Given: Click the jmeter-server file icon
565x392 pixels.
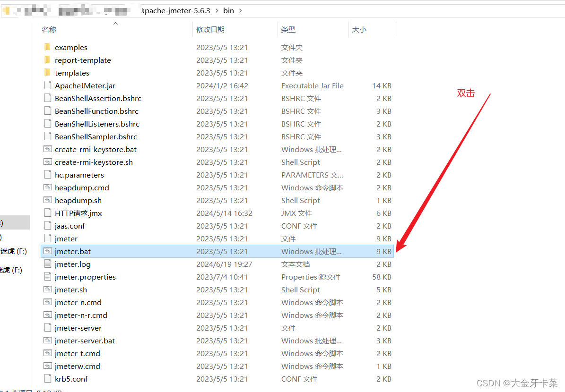Looking at the screenshot, I should click(x=48, y=328).
